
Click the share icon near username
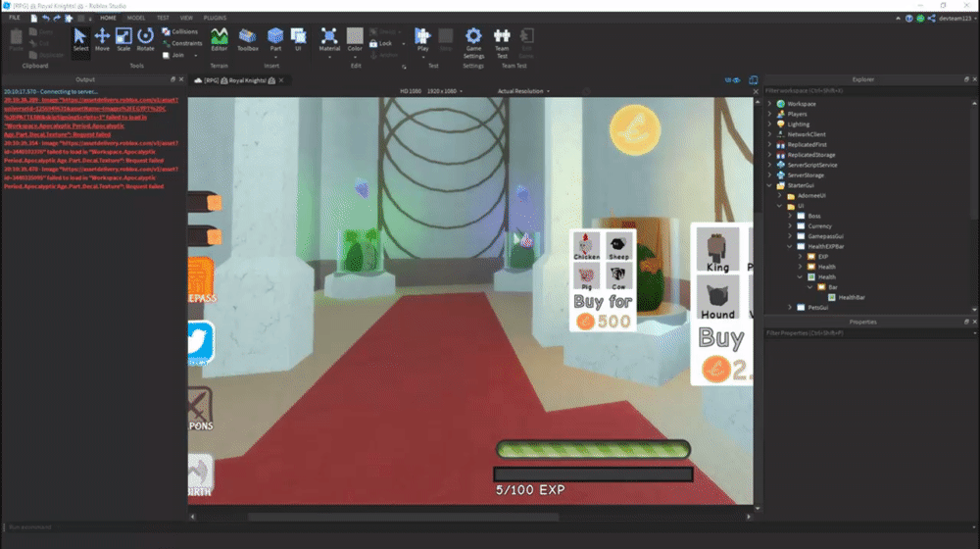click(x=931, y=18)
